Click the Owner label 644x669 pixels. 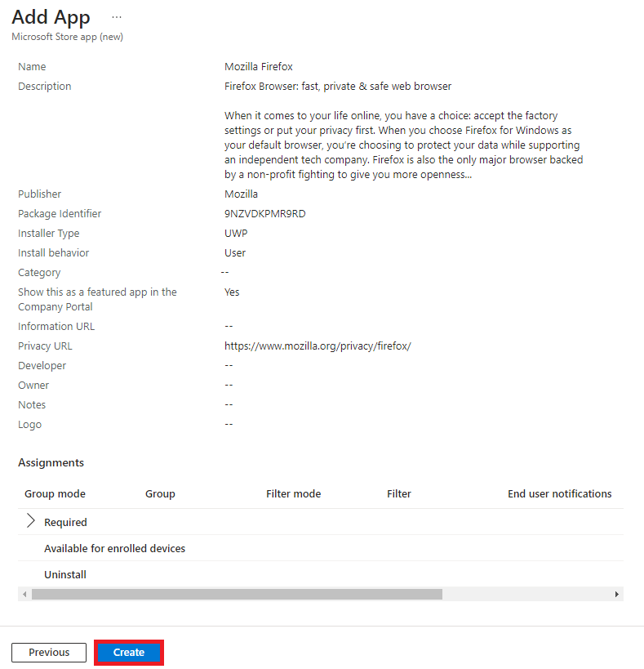coord(33,386)
